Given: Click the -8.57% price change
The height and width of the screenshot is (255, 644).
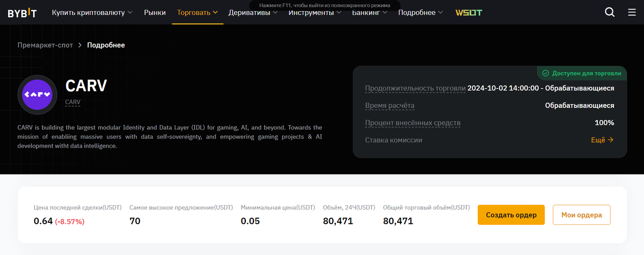Looking at the screenshot, I should click(x=70, y=221).
